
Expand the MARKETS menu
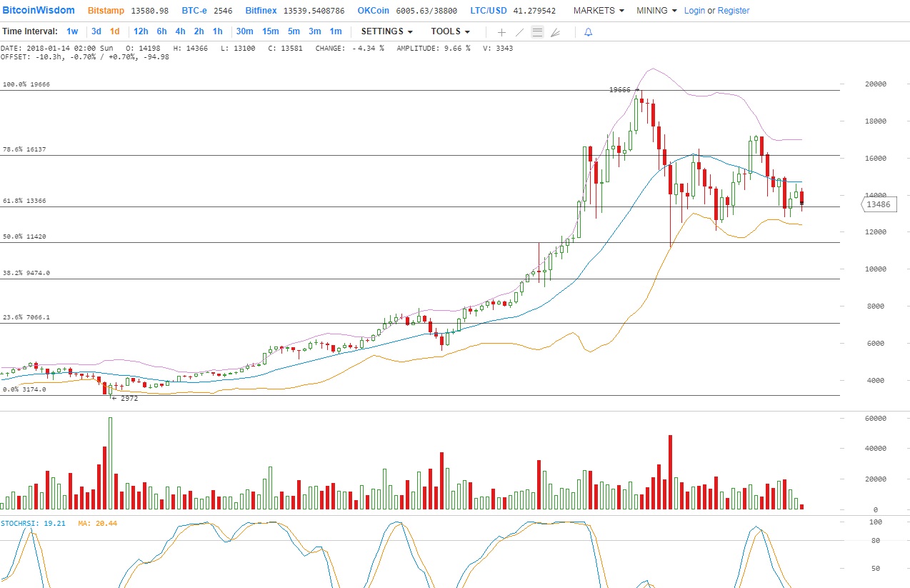pos(599,11)
